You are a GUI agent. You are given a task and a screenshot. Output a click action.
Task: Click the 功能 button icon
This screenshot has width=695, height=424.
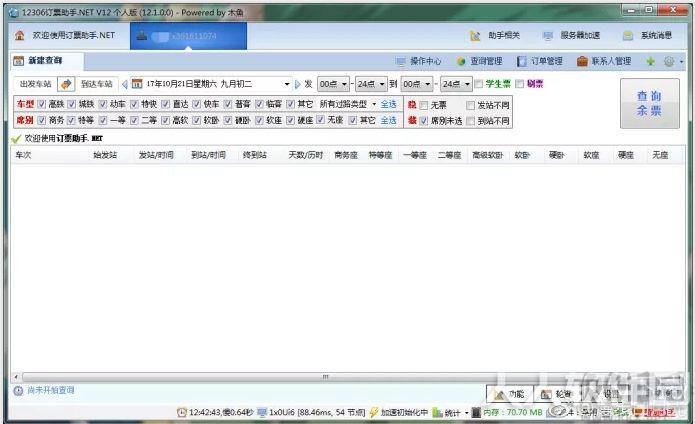click(500, 394)
